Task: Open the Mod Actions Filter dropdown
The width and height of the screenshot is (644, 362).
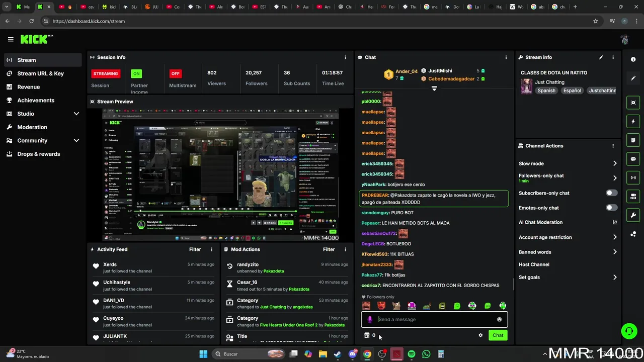Action: (x=329, y=249)
